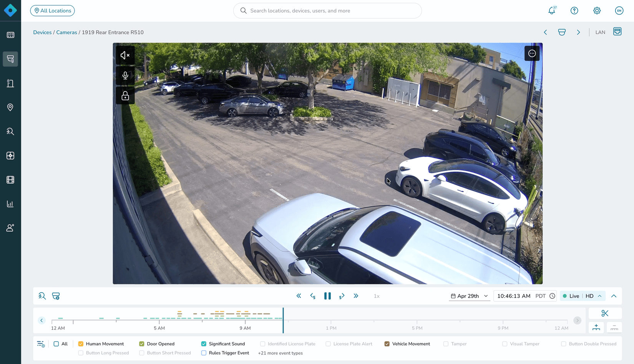The height and width of the screenshot is (364, 634).
Task: Open the All Locations selector
Action: (52, 11)
